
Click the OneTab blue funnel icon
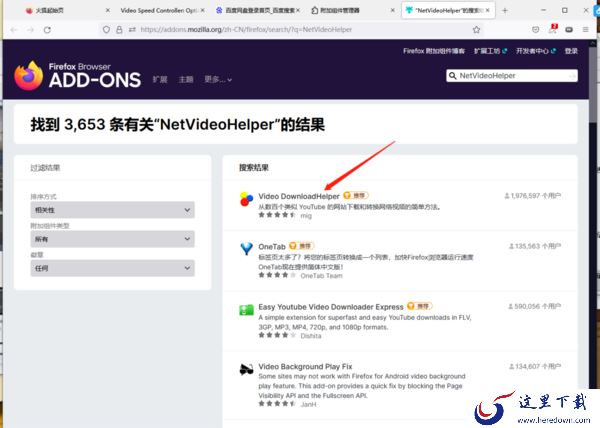tap(246, 248)
